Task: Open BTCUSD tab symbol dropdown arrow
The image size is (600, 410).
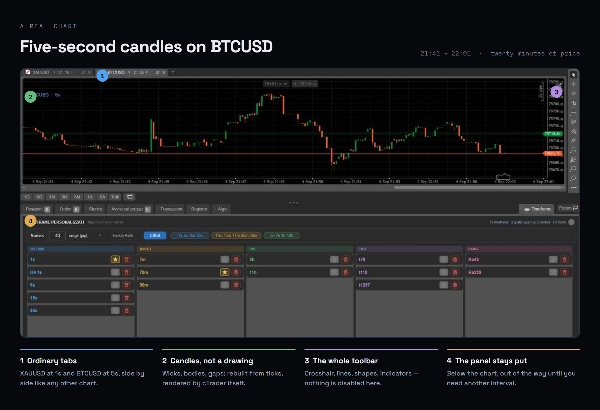Action: 129,72
